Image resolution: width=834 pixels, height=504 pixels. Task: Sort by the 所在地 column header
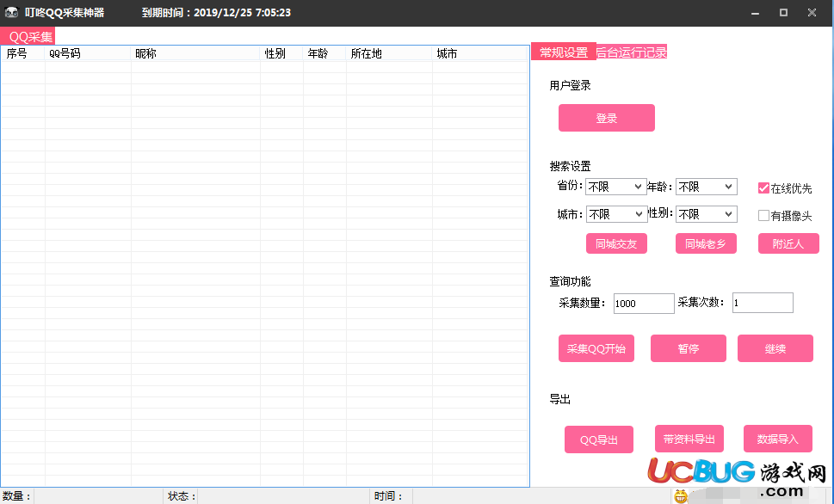389,53
